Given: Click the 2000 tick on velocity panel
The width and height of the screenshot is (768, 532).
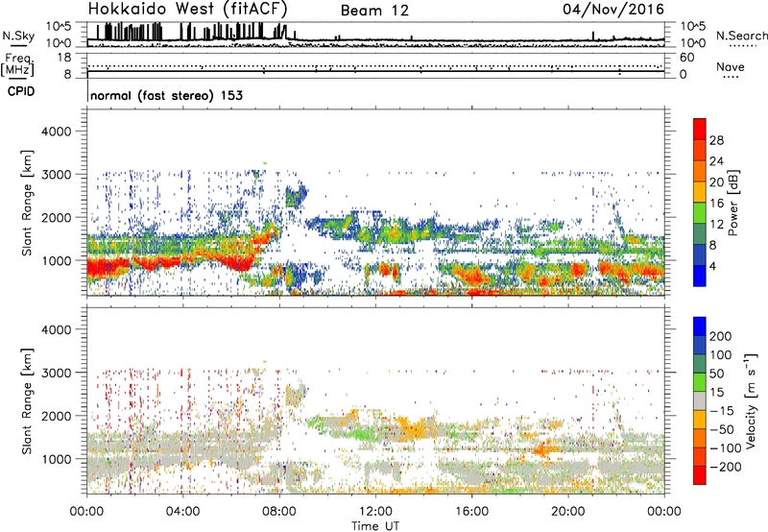Looking at the screenshot, I should [56, 416].
